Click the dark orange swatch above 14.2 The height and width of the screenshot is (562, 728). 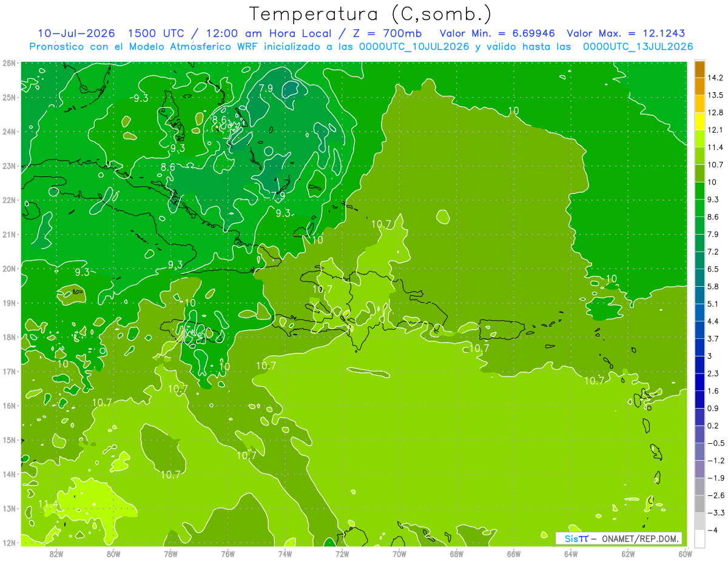click(699, 69)
